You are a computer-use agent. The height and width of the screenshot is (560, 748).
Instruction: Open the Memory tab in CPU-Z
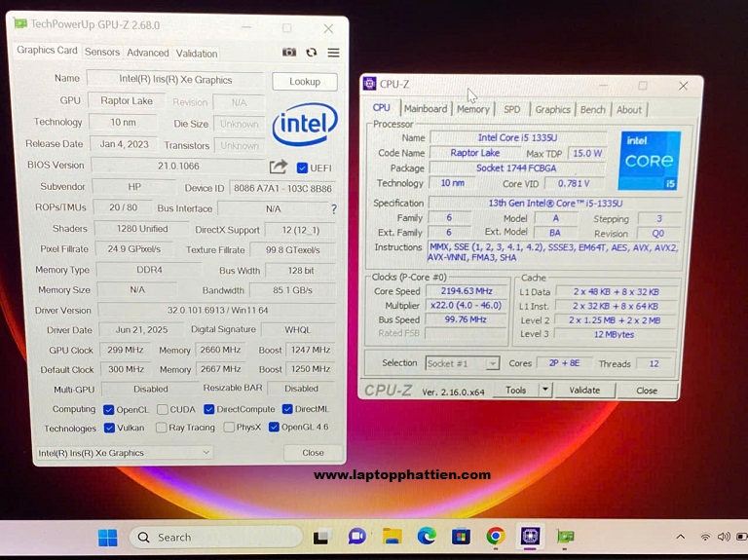coord(473,109)
